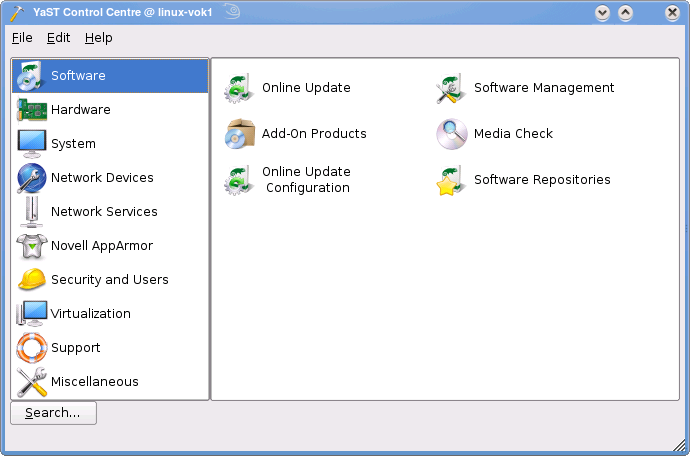Minimize window with down-arrow title button
The height and width of the screenshot is (456, 690).
[602, 13]
